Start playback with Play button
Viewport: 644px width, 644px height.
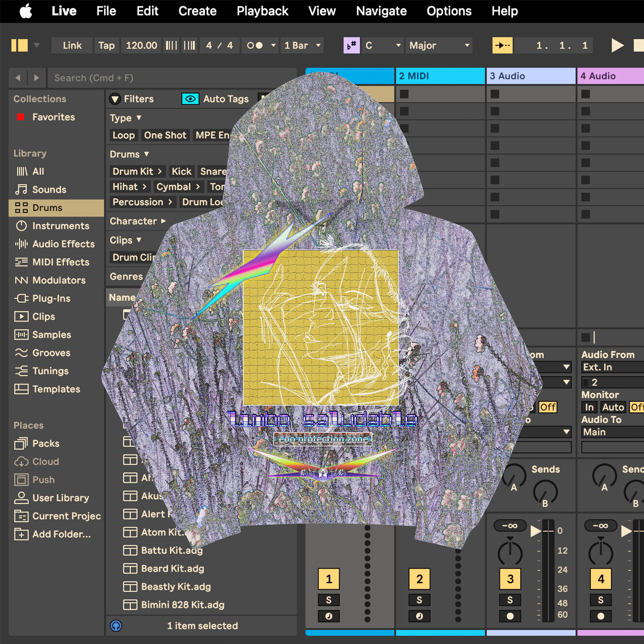617,45
